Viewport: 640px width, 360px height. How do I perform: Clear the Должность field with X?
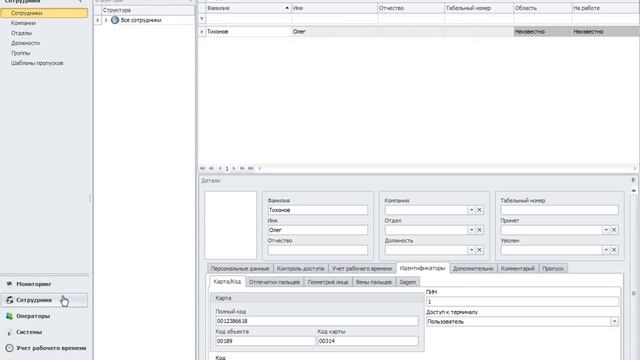pyautogui.click(x=480, y=250)
